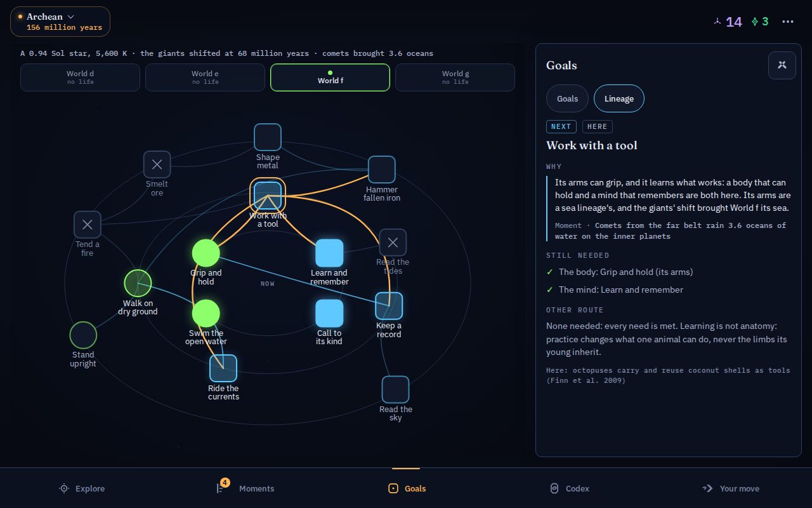Select the Work with a tool node

pyautogui.click(x=268, y=196)
